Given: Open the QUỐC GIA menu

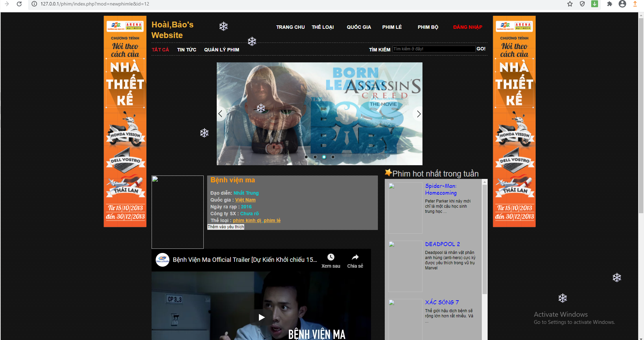Looking at the screenshot, I should tap(359, 27).
